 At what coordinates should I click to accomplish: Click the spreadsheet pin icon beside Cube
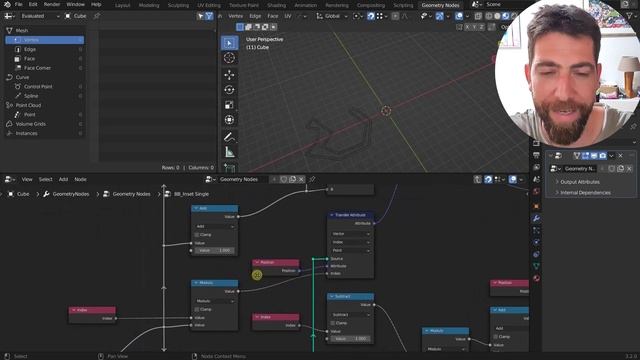pos(97,16)
